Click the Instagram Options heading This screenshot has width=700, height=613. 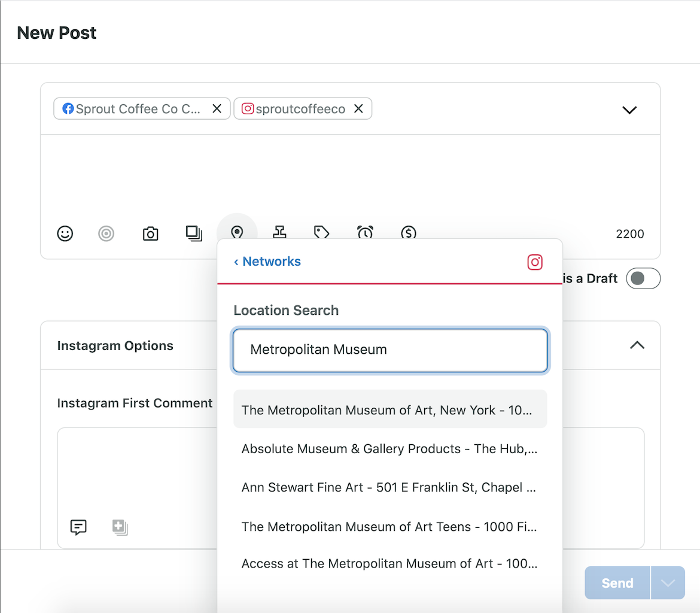[x=115, y=345]
